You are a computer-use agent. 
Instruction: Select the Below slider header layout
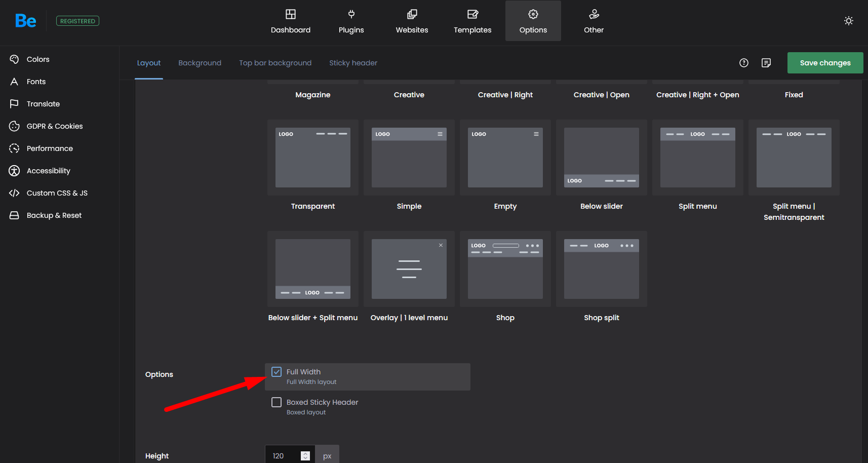602,158
